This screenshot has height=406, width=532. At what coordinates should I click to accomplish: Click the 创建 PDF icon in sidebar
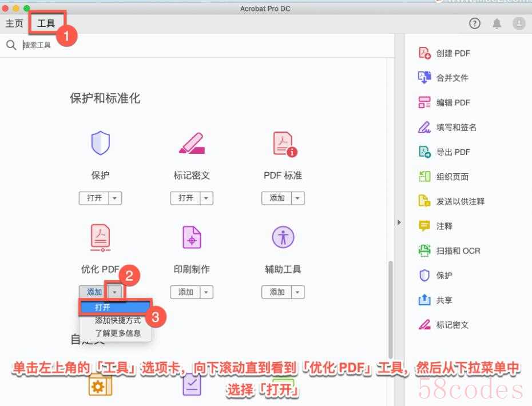coord(424,53)
